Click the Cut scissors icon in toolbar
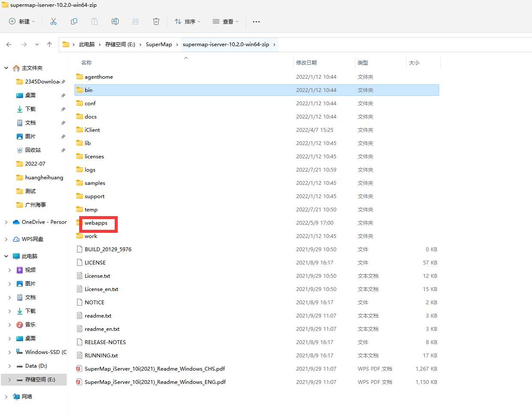Screen dimensions: 532x419 point(53,21)
